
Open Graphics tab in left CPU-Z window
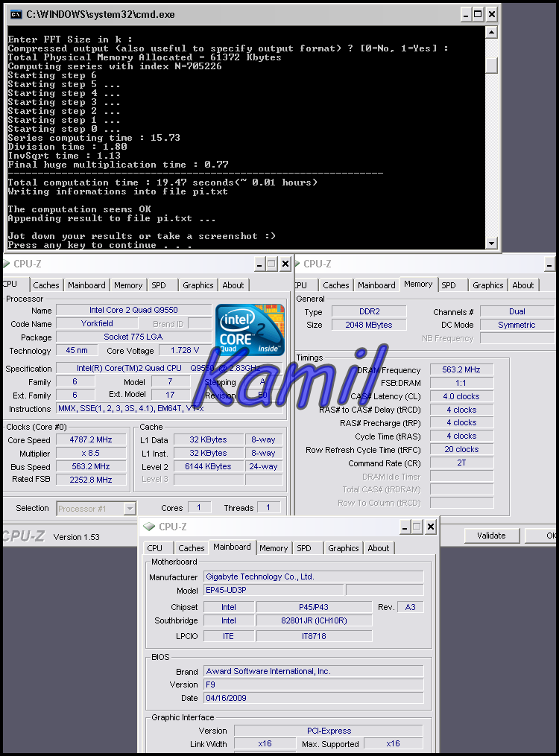coord(198,285)
